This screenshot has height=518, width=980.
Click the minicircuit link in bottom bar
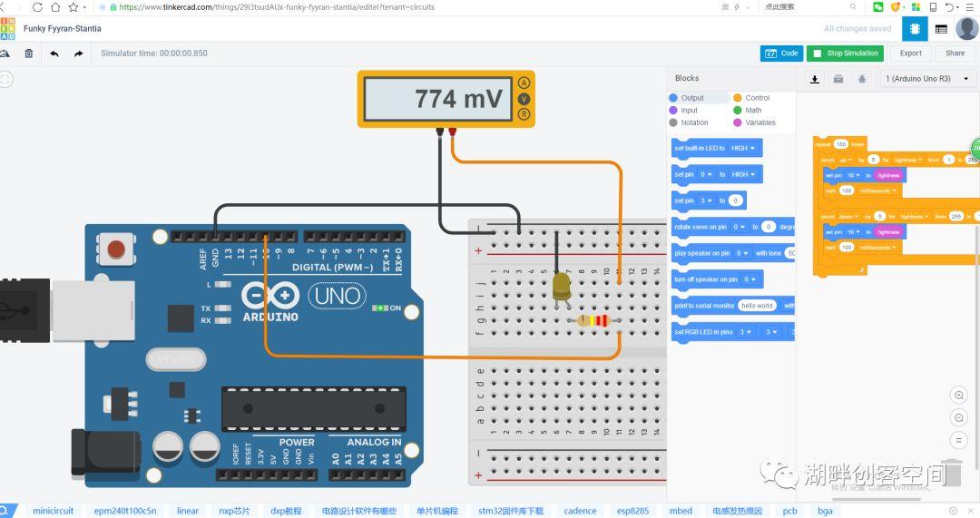[x=54, y=511]
